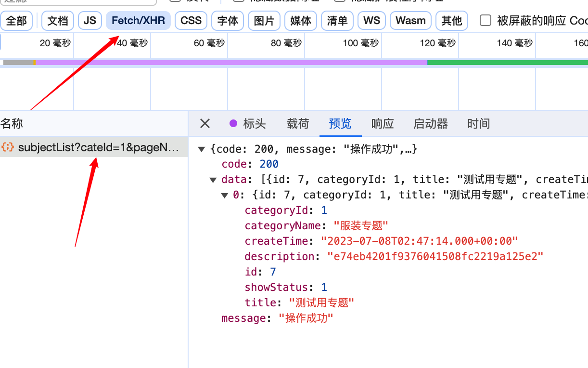588x368 pixels.
Task: Click the JSON icon beside subjectList request
Action: 8,147
